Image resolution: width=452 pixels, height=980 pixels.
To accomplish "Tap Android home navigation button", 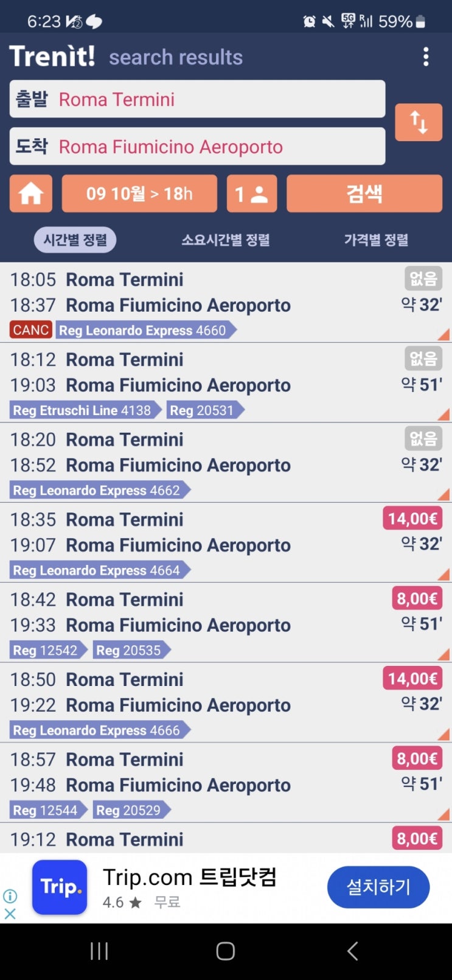I will [x=226, y=951].
